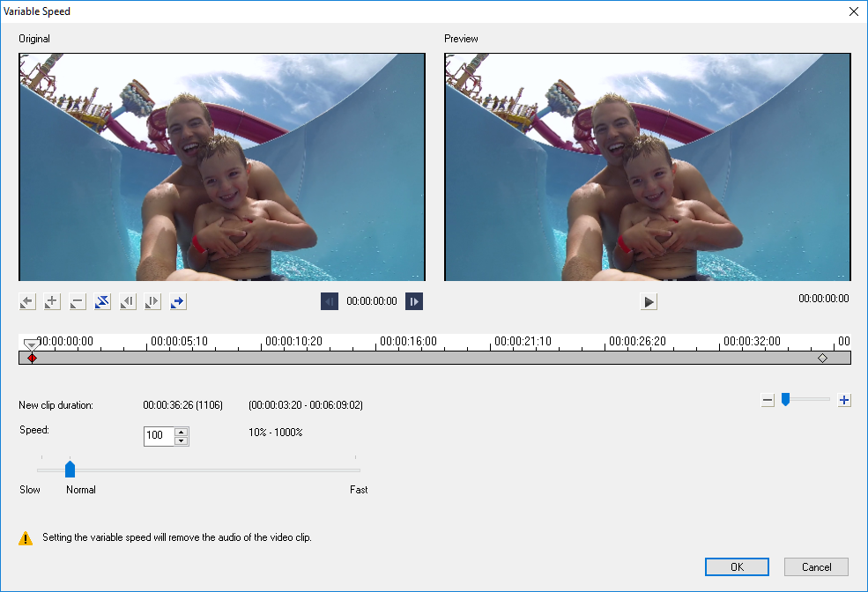Viewport: 868px width, 592px height.
Task: Go to the next key frame
Action: [178, 301]
